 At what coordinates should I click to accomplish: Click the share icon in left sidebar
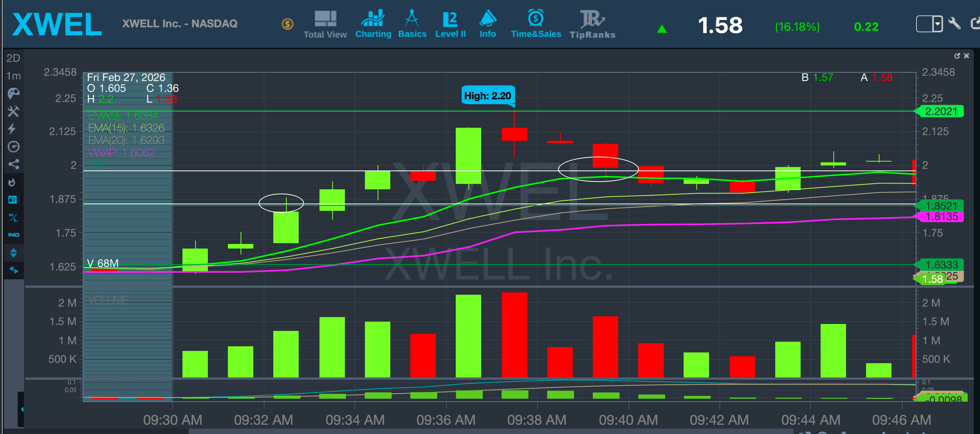pyautogui.click(x=13, y=164)
